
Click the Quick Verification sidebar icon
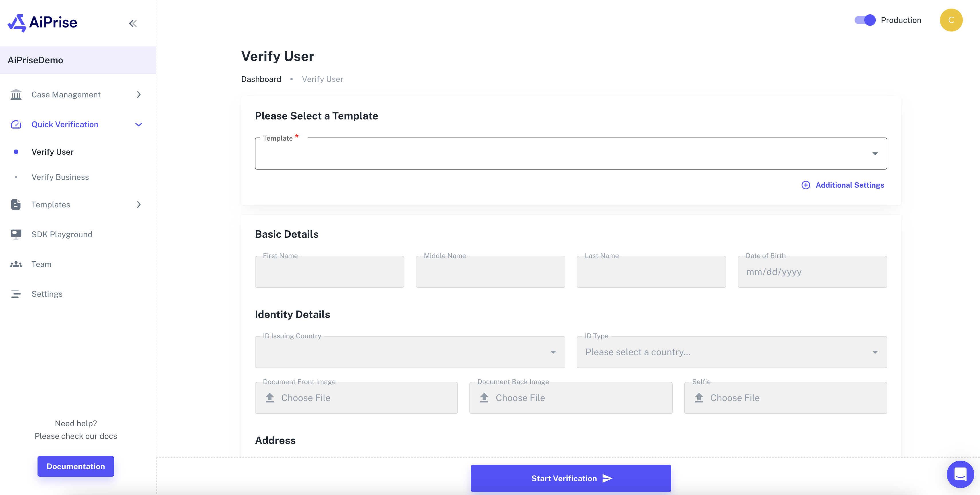pyautogui.click(x=17, y=124)
